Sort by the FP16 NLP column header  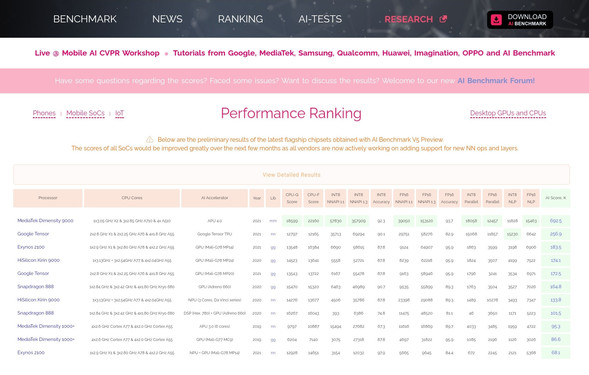coord(531,198)
